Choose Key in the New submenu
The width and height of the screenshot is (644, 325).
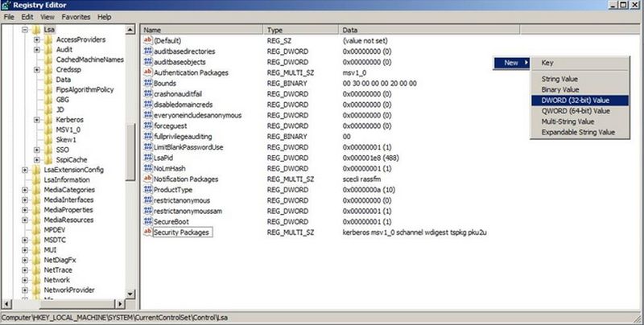click(580, 63)
